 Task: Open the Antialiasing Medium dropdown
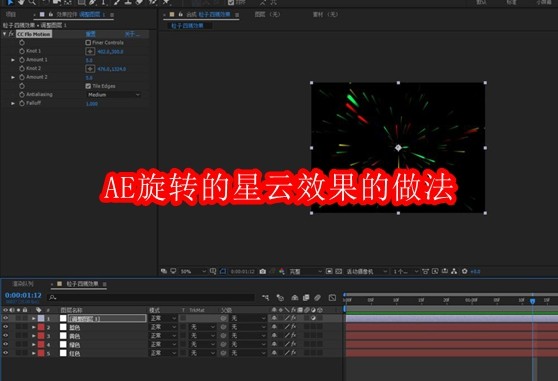click(114, 95)
